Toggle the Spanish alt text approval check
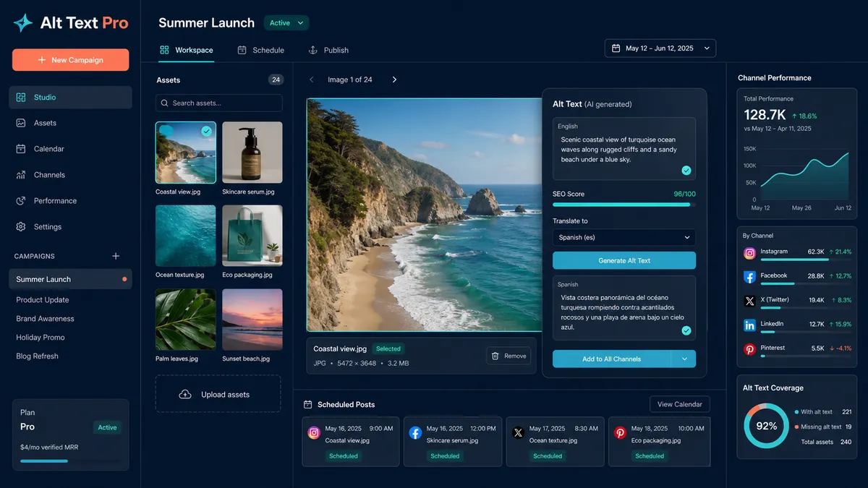This screenshot has width=868, height=488. pos(686,330)
